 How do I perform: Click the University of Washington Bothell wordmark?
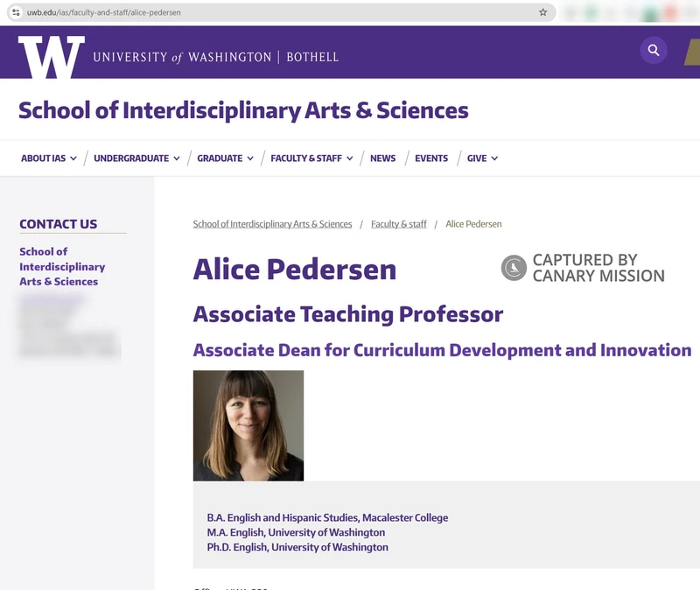(215, 57)
